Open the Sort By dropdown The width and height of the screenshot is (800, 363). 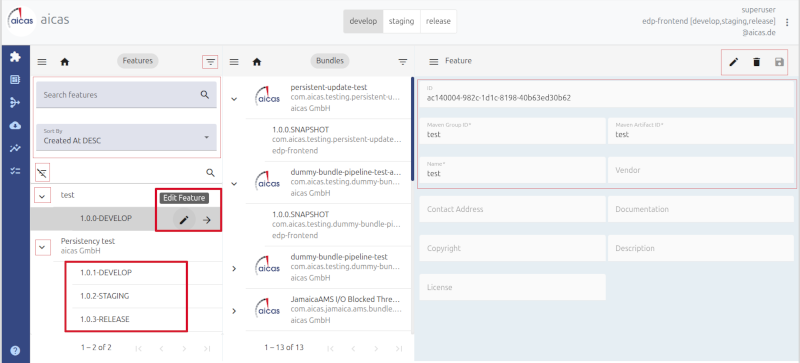point(127,137)
